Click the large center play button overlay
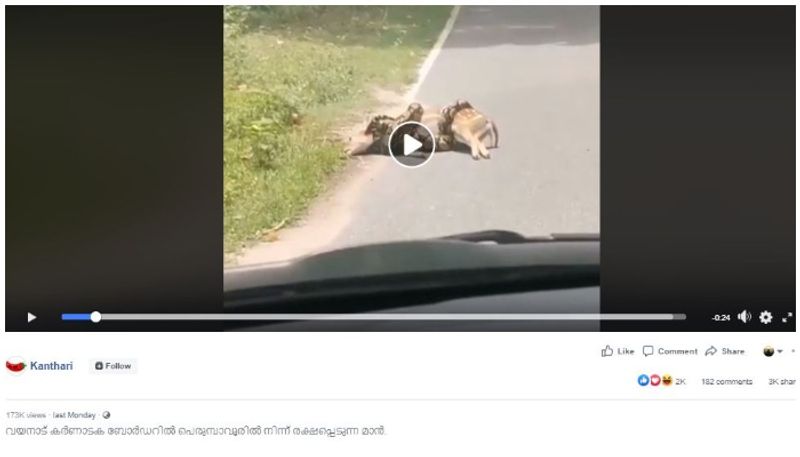This screenshot has width=800, height=457. (x=411, y=145)
